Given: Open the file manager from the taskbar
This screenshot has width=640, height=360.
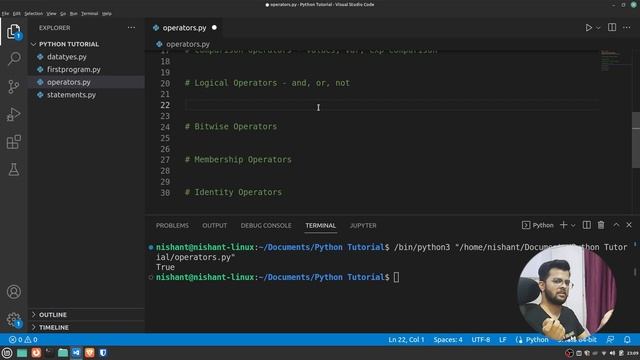Looking at the screenshot, I should coord(63,353).
